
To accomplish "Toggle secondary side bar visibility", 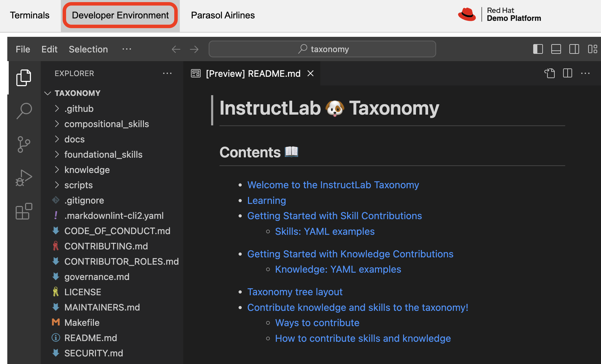I will click(x=574, y=49).
